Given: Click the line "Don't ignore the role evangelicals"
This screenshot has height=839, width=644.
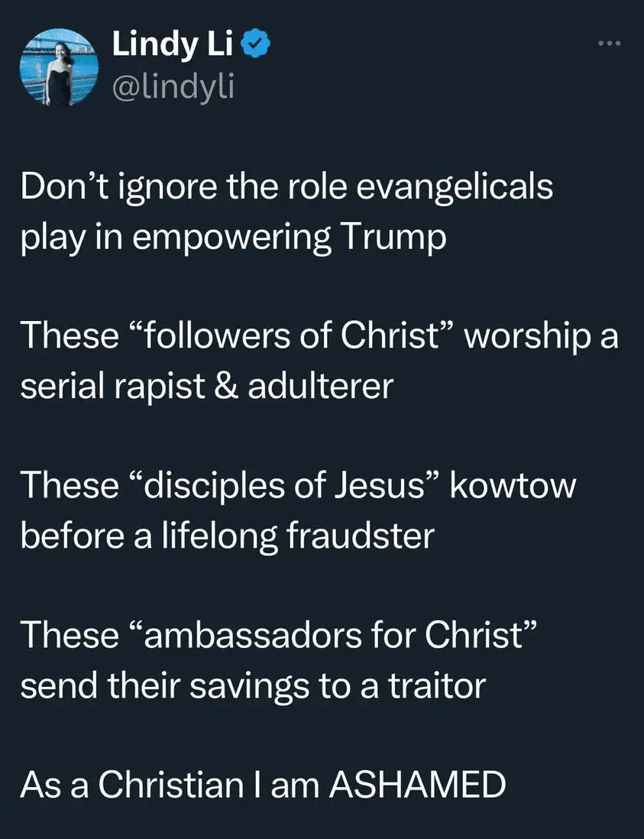Looking at the screenshot, I should pos(286,188).
